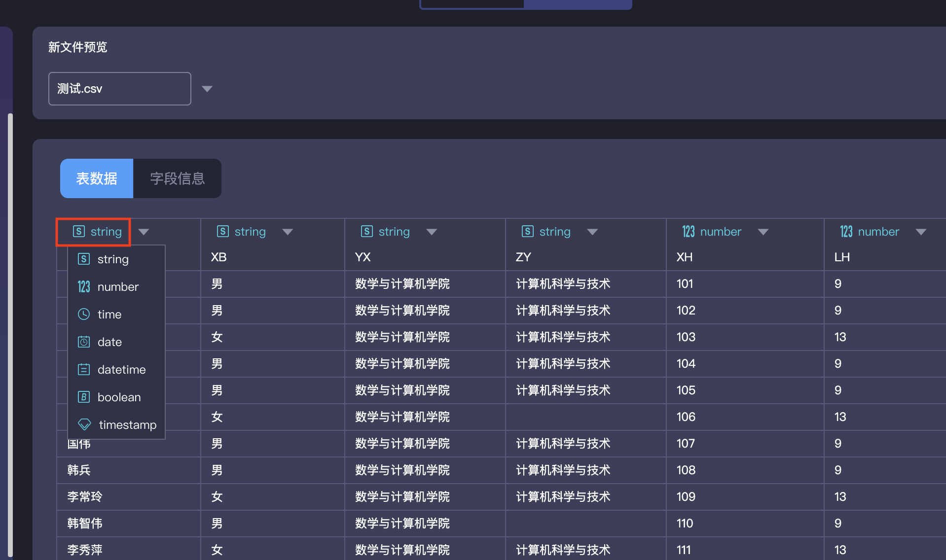Image resolution: width=946 pixels, height=560 pixels.
Task: Click the diamond timestamp icon
Action: (x=85, y=424)
